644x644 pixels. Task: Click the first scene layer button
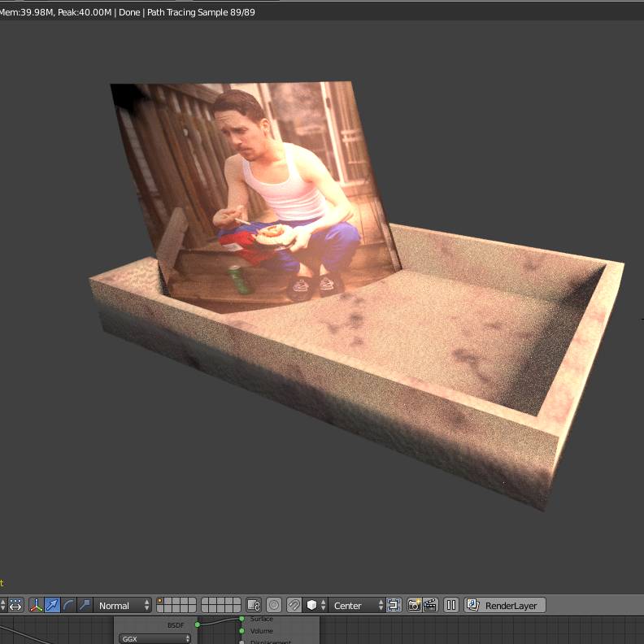tap(160, 601)
